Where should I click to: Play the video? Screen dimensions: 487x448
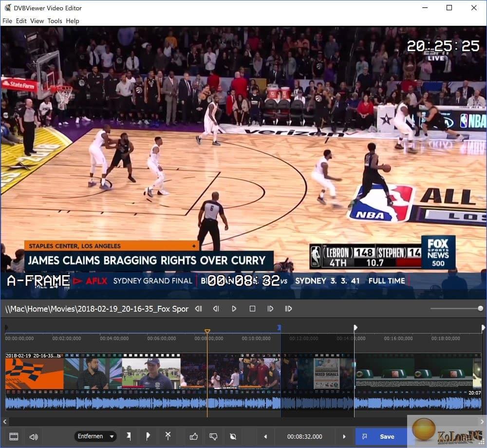click(234, 309)
